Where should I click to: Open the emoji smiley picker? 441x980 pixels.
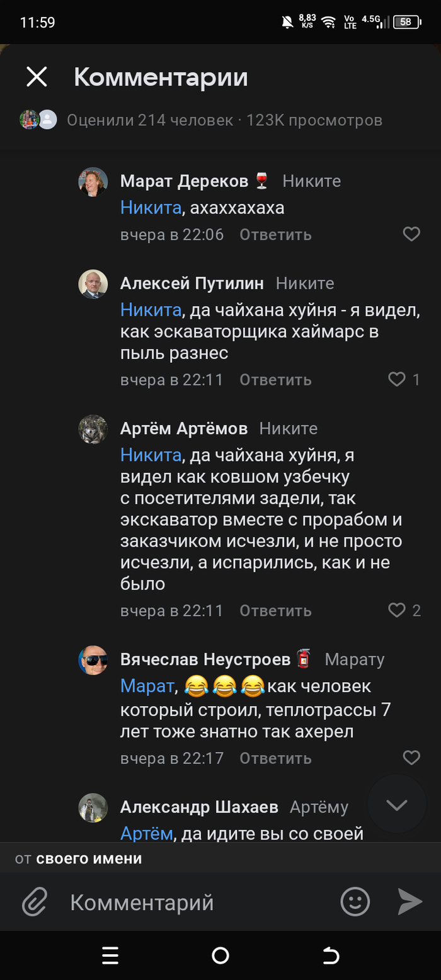(355, 902)
